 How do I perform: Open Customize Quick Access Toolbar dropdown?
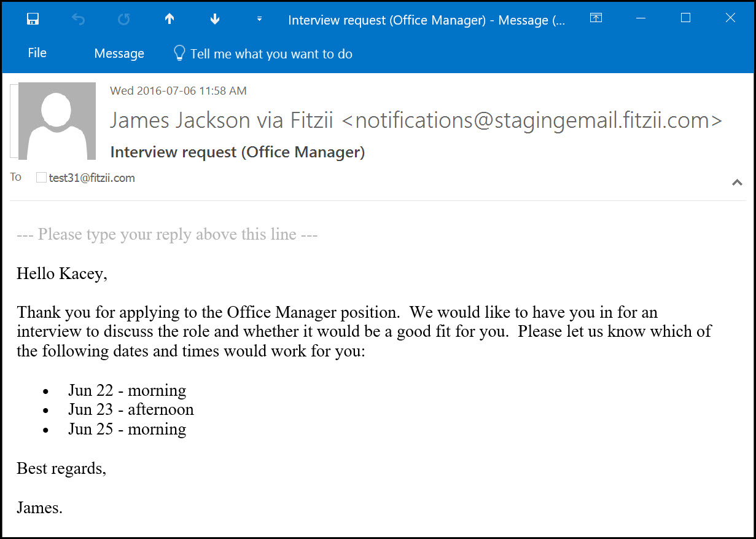[259, 19]
